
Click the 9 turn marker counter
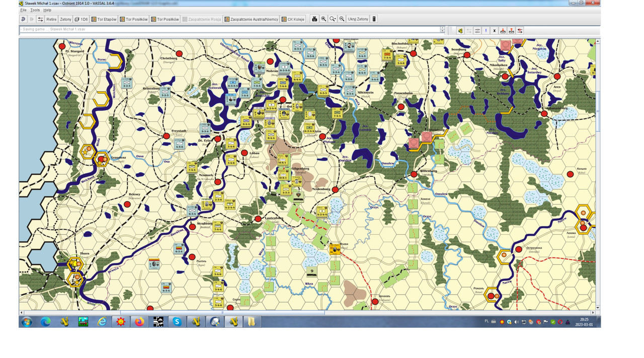pyautogui.click(x=312, y=272)
